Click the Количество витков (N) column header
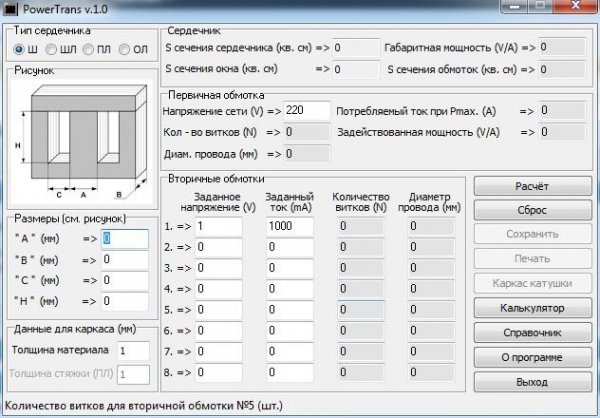The height and width of the screenshot is (418, 600). [361, 202]
